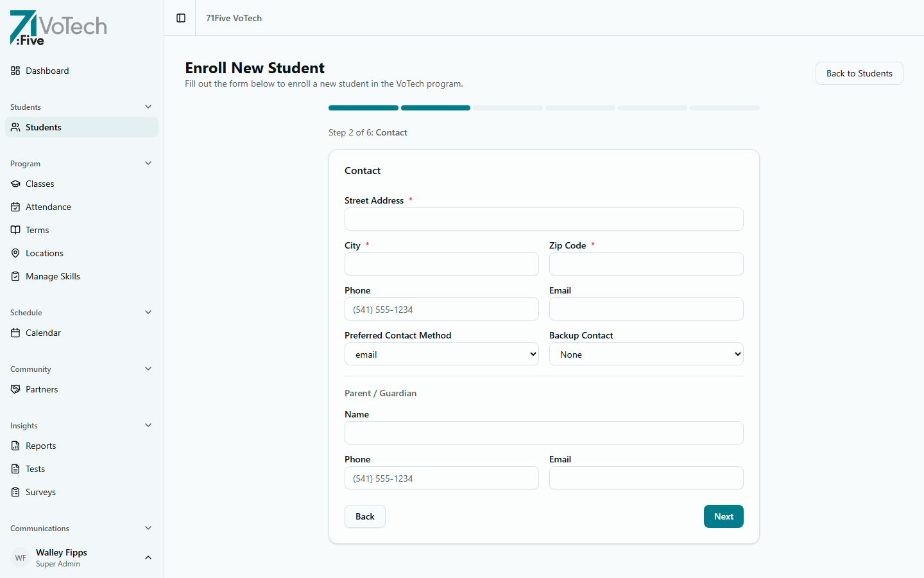Viewport: 924px width, 578px height.
Task: Toggle the 71Five VoTech logo
Action: pyautogui.click(x=58, y=28)
